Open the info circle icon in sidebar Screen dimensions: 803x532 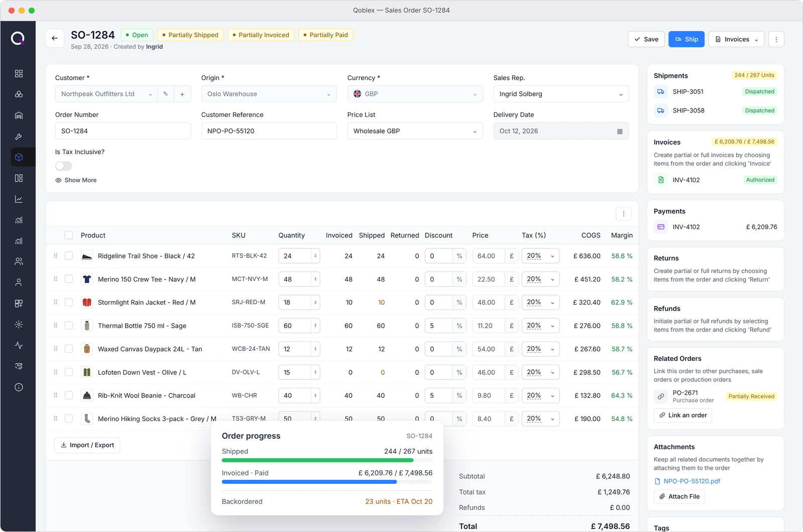pos(19,387)
